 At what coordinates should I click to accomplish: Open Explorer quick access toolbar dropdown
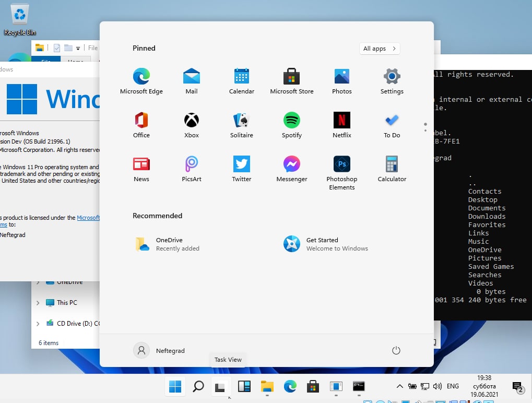point(78,48)
